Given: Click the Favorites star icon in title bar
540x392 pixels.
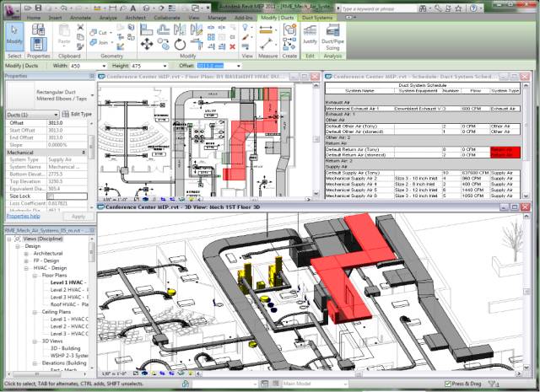Looking at the screenshot, I should click(x=458, y=8).
